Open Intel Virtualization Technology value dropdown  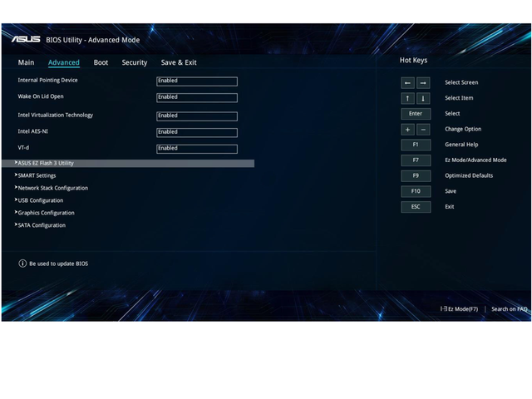(197, 116)
